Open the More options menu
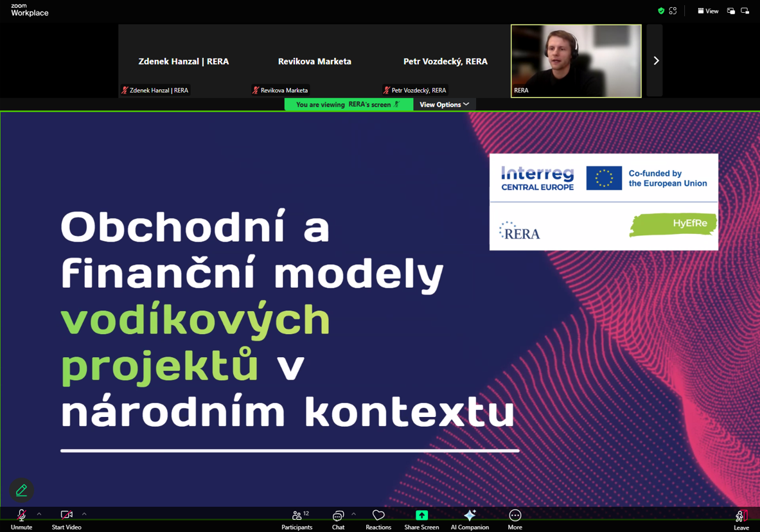The image size is (760, 532). click(x=515, y=519)
